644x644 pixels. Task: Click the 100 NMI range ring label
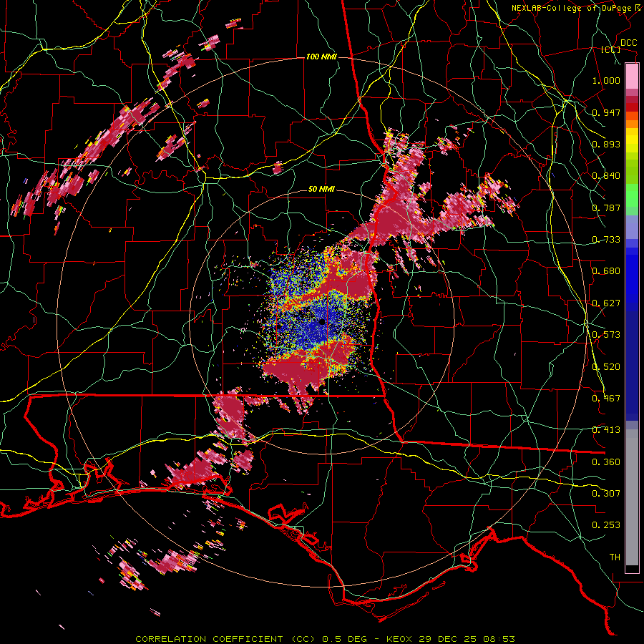pyautogui.click(x=321, y=57)
